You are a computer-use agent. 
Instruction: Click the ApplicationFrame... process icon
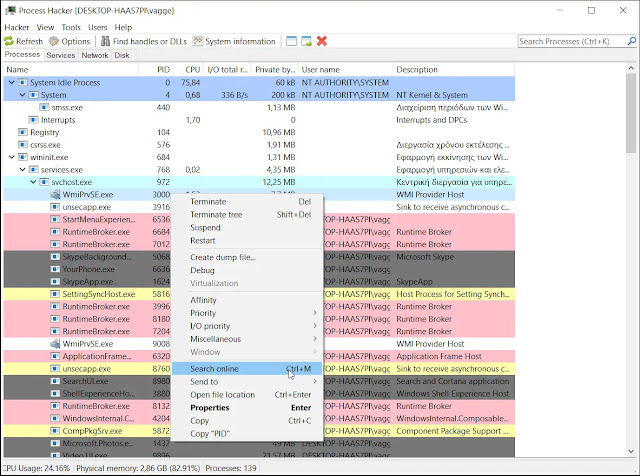[55, 356]
